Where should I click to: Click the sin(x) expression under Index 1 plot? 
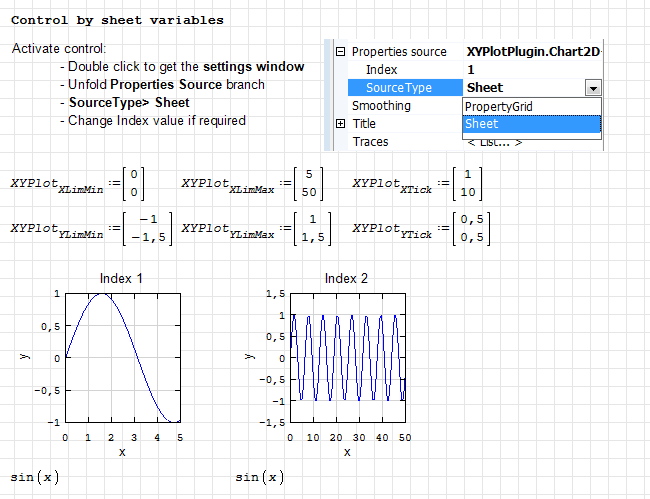click(35, 477)
